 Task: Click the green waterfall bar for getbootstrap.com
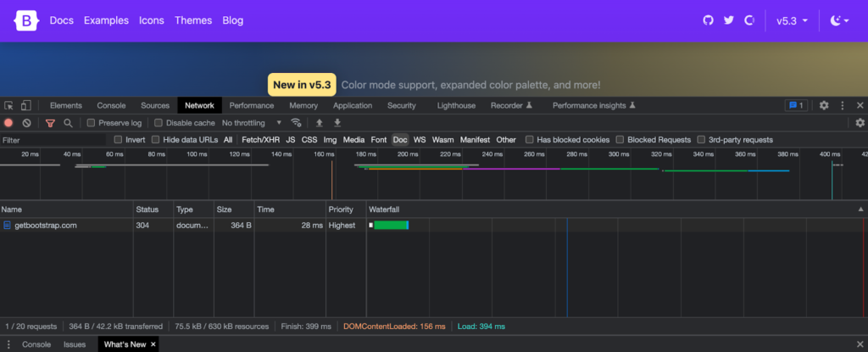(390, 225)
